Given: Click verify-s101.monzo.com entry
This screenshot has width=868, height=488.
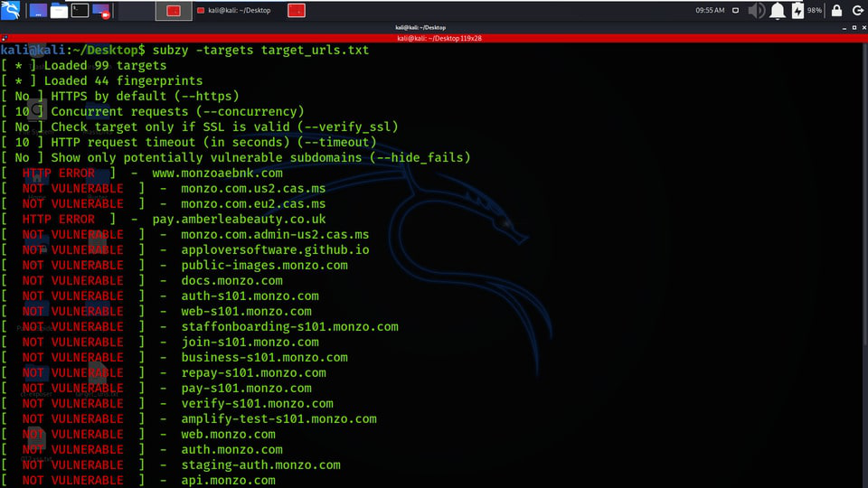Looking at the screenshot, I should tap(258, 404).
